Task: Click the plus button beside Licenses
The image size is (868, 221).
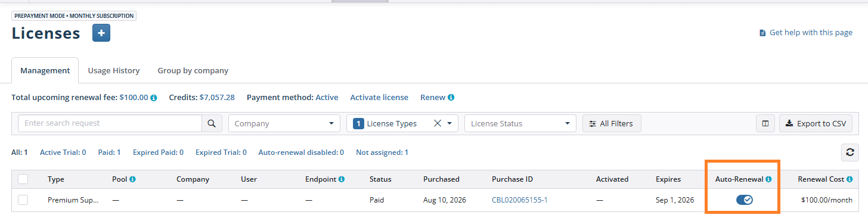Action: pos(101,33)
